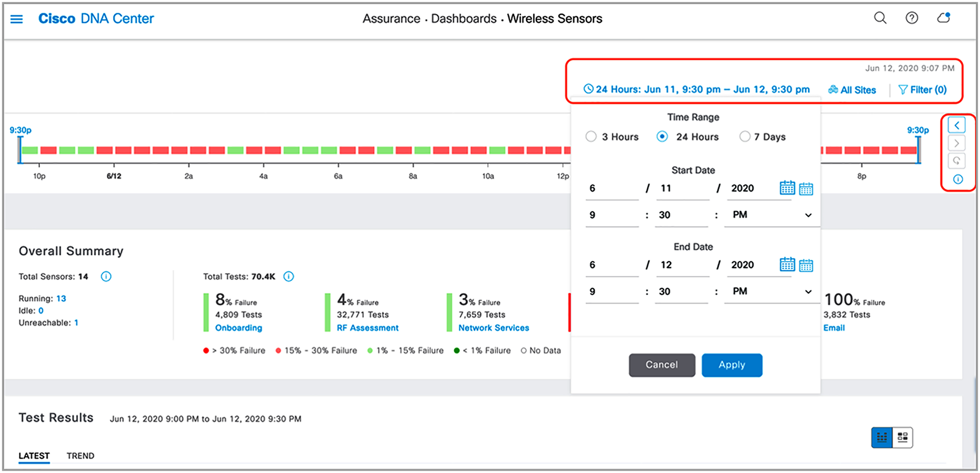Show Total Sensors info icon
Image resolution: width=980 pixels, height=473 pixels.
click(106, 277)
